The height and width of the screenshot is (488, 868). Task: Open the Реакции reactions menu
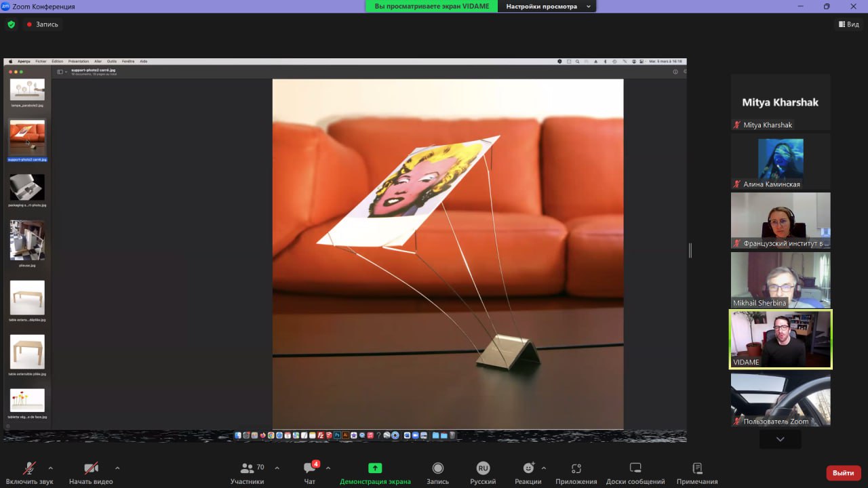[528, 473]
